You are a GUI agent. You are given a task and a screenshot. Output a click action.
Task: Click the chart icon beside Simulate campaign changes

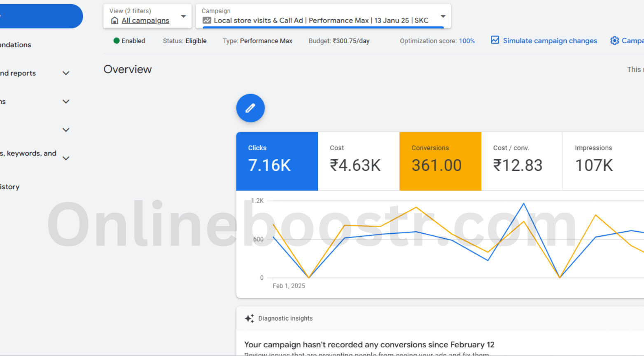click(495, 40)
